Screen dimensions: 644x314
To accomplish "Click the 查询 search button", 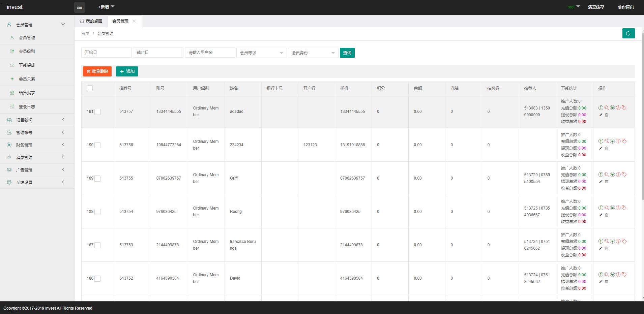I will click(347, 53).
